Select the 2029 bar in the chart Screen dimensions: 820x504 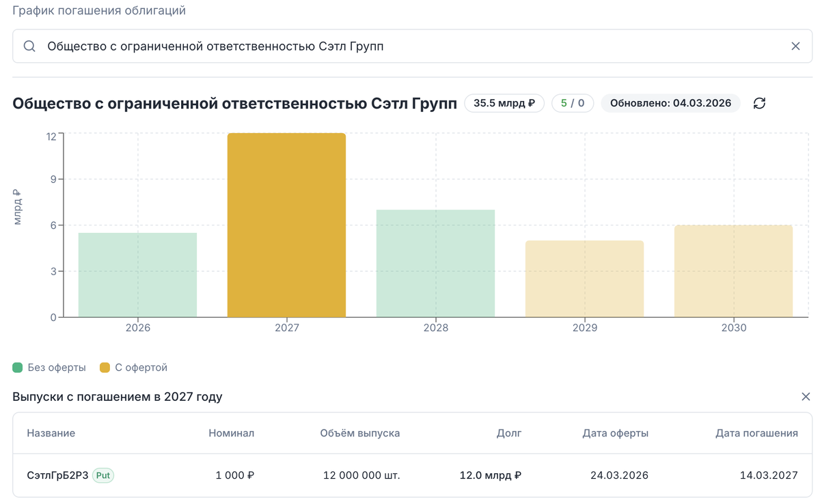click(x=585, y=279)
